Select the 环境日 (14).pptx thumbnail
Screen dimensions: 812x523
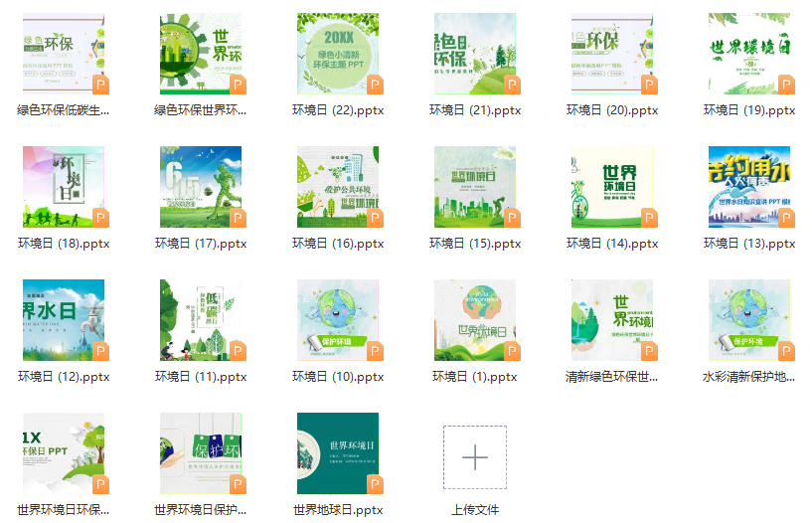click(x=612, y=186)
